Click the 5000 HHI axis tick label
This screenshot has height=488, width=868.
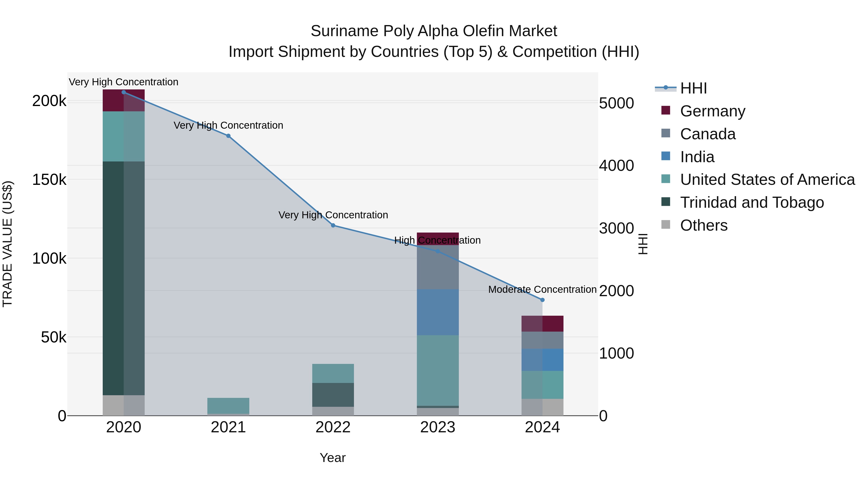pyautogui.click(x=617, y=103)
